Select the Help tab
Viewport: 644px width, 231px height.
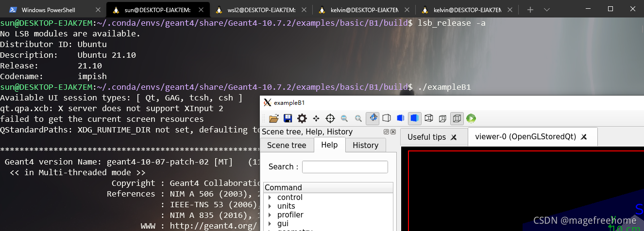[x=329, y=145]
